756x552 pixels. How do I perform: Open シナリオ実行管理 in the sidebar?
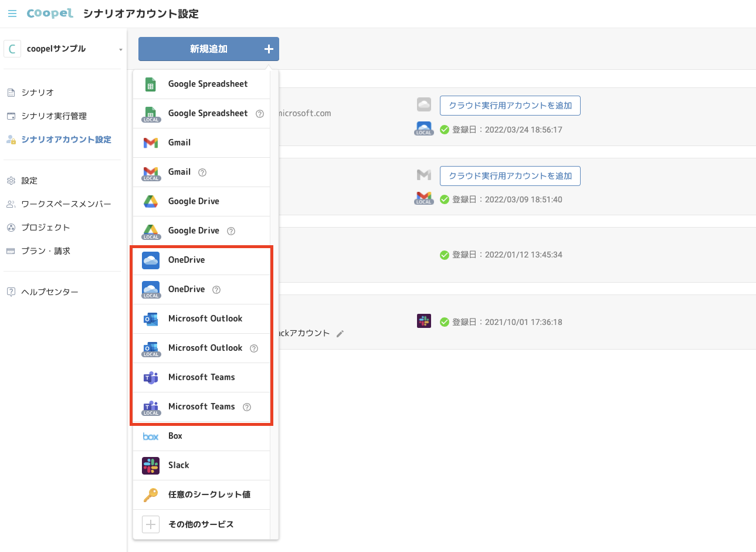(x=54, y=116)
